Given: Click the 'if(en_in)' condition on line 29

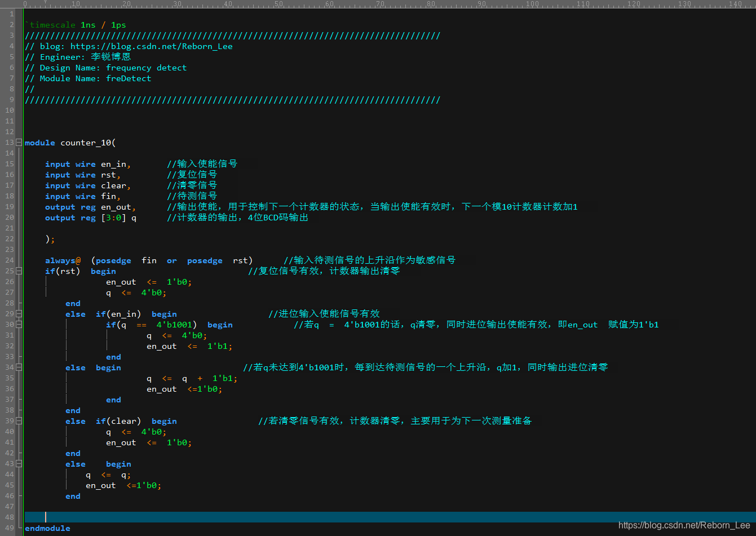Looking at the screenshot, I should tap(118, 314).
